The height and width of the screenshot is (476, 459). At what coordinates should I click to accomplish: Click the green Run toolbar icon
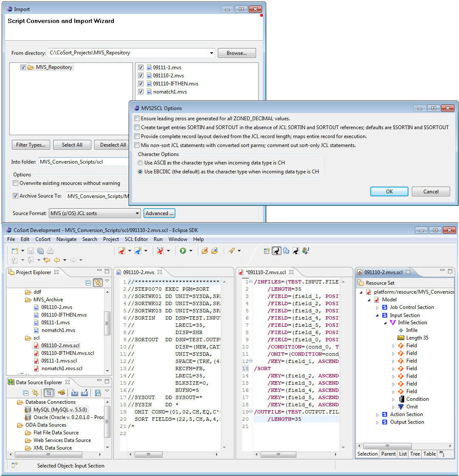183,251
